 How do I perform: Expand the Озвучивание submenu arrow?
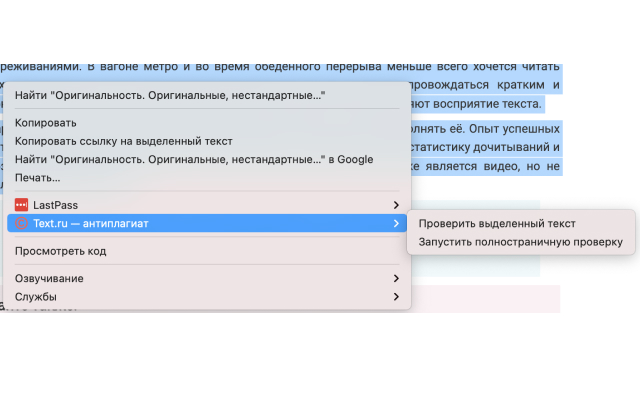pyautogui.click(x=396, y=278)
